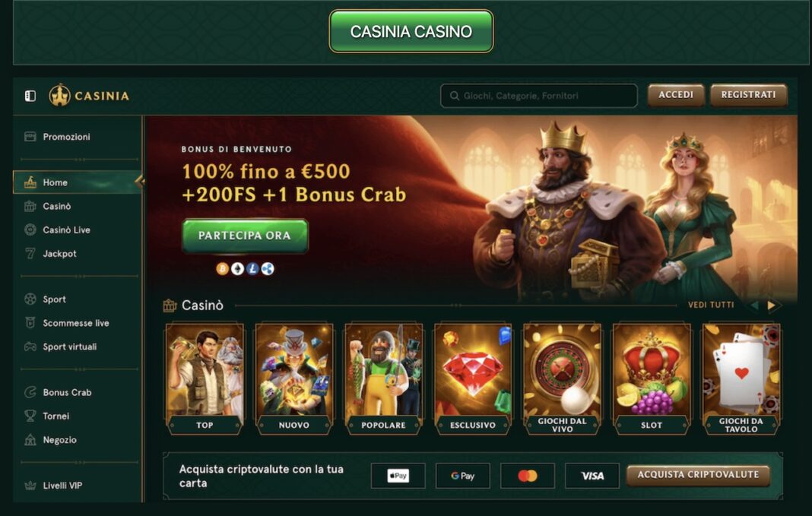812x516 pixels.
Task: Show next casino categories arrow
Action: pos(772,305)
